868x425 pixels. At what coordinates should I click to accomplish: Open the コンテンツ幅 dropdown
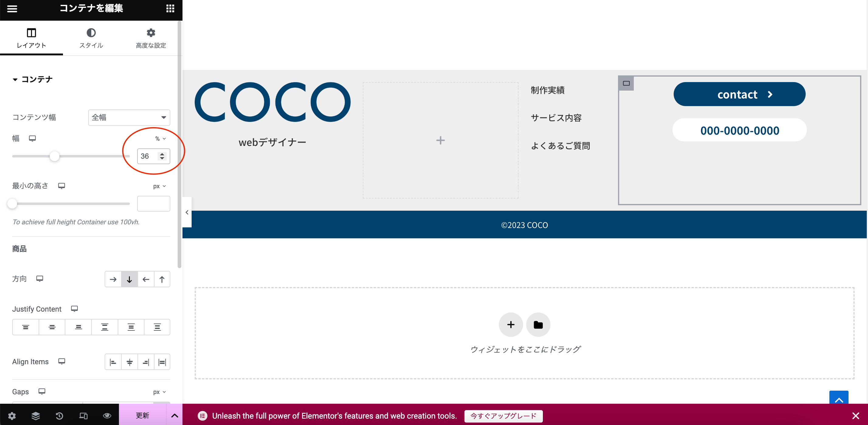pyautogui.click(x=129, y=118)
